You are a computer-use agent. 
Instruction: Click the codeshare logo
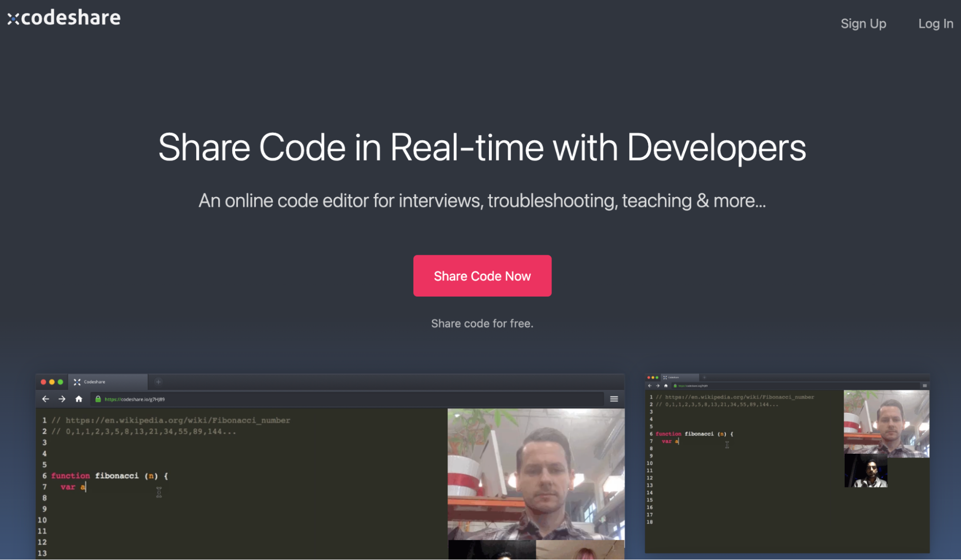pyautogui.click(x=63, y=18)
